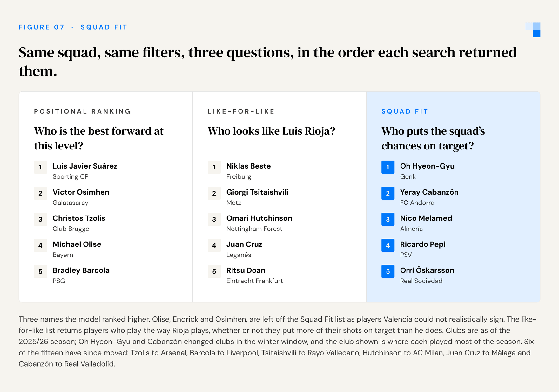Viewport: 559px width, 392px height.
Task: Click question Who looks like Luis Rioja?
Action: pyautogui.click(x=272, y=131)
